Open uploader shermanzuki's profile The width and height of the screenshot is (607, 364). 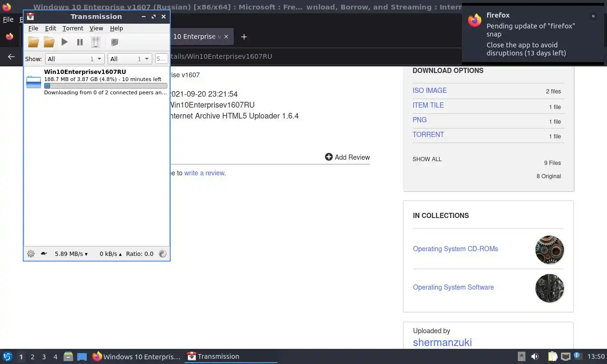click(442, 342)
